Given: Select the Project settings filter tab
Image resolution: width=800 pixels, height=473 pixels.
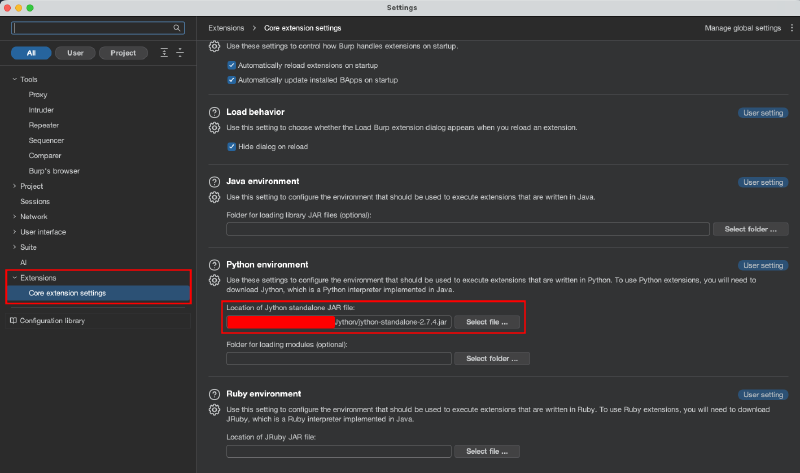Looking at the screenshot, I should tap(123, 52).
